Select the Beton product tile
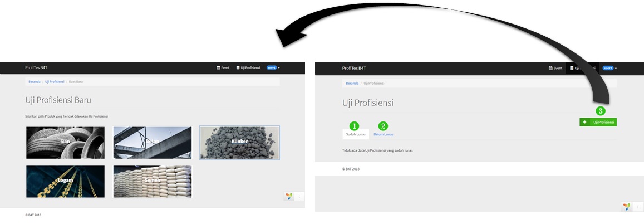644x224 pixels. 153,143
